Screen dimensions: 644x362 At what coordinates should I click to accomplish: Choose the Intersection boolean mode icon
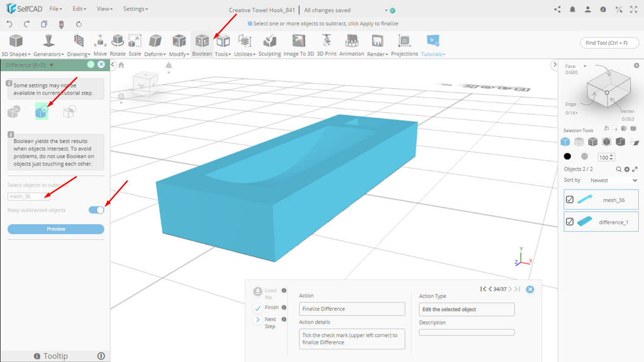[x=69, y=111]
